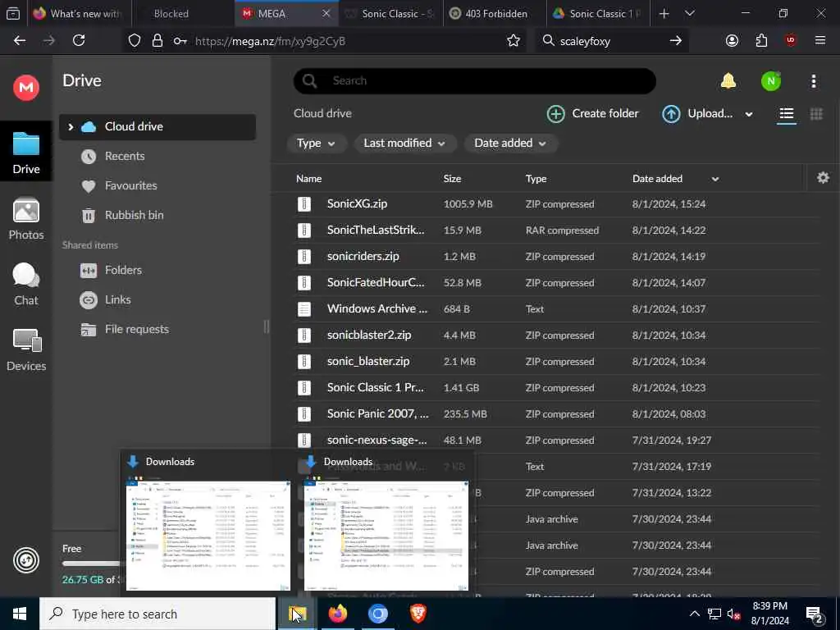Image resolution: width=840 pixels, height=630 pixels.
Task: Click the Windows taskbar search box
Action: [157, 614]
